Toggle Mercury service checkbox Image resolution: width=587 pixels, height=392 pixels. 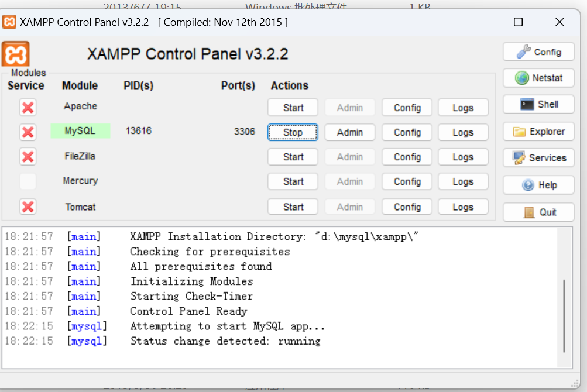click(x=28, y=181)
